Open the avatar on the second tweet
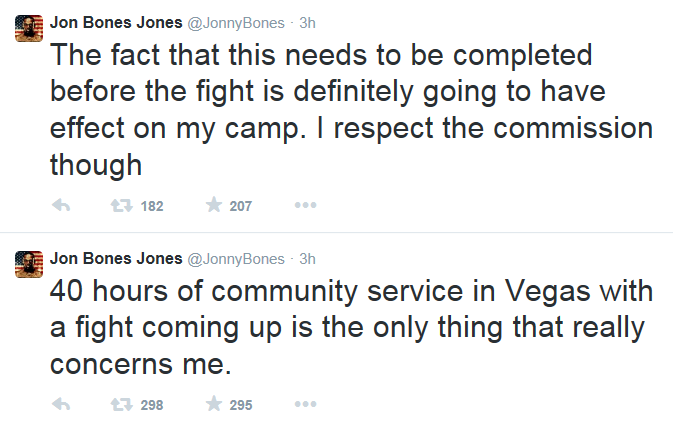Image resolution: width=673 pixels, height=422 pixels. point(29,264)
